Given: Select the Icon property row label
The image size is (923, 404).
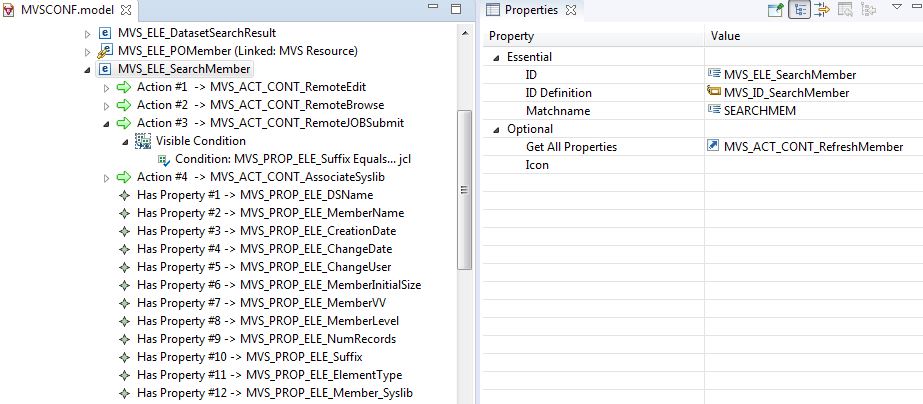Looking at the screenshot, I should (x=537, y=165).
